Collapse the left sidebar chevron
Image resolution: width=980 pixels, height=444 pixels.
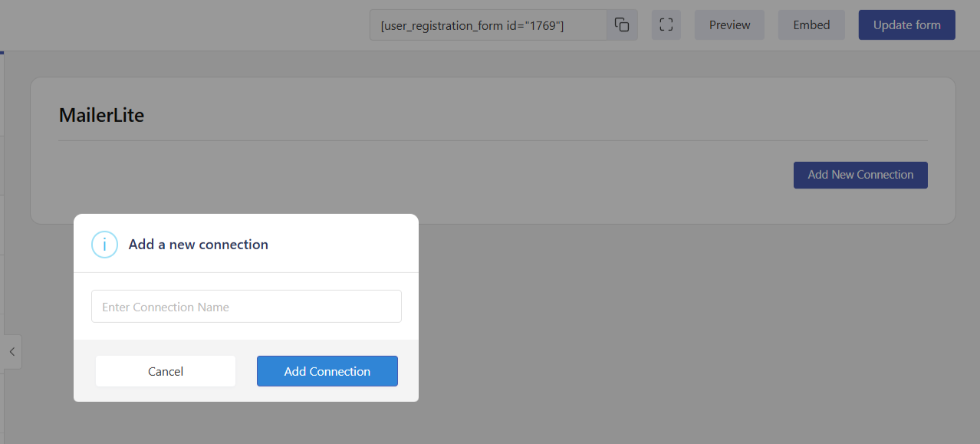tap(12, 352)
